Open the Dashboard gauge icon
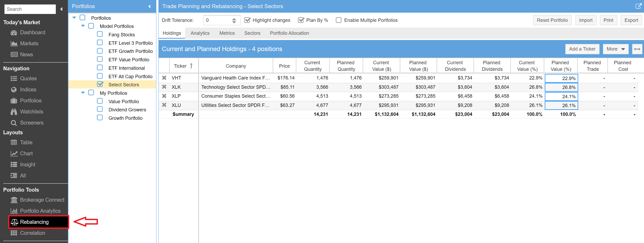644x243 pixels. [x=14, y=33]
